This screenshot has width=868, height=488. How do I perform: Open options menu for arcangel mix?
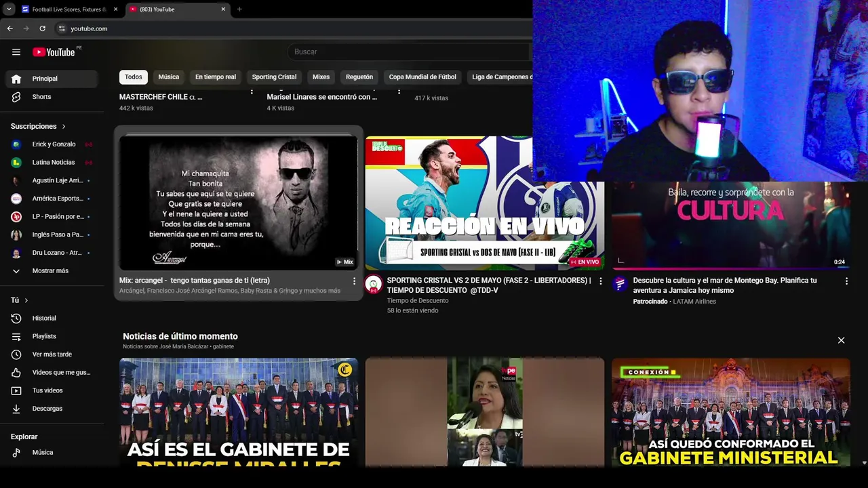pyautogui.click(x=354, y=281)
